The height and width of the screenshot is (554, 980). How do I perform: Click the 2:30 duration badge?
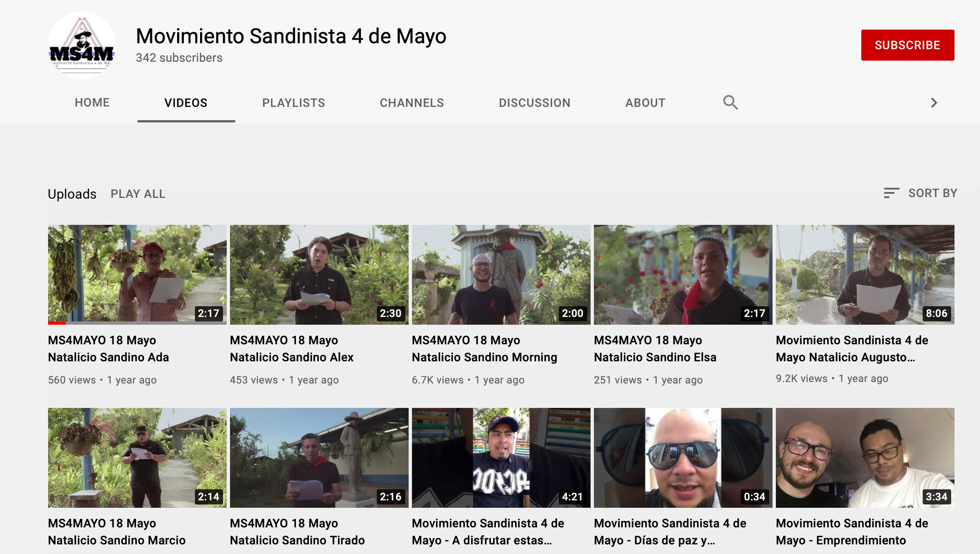click(390, 313)
